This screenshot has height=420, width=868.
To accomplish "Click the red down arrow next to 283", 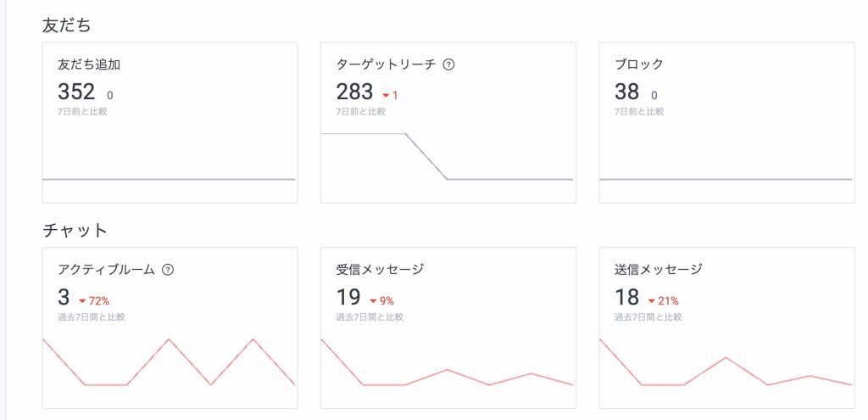I will [x=385, y=95].
